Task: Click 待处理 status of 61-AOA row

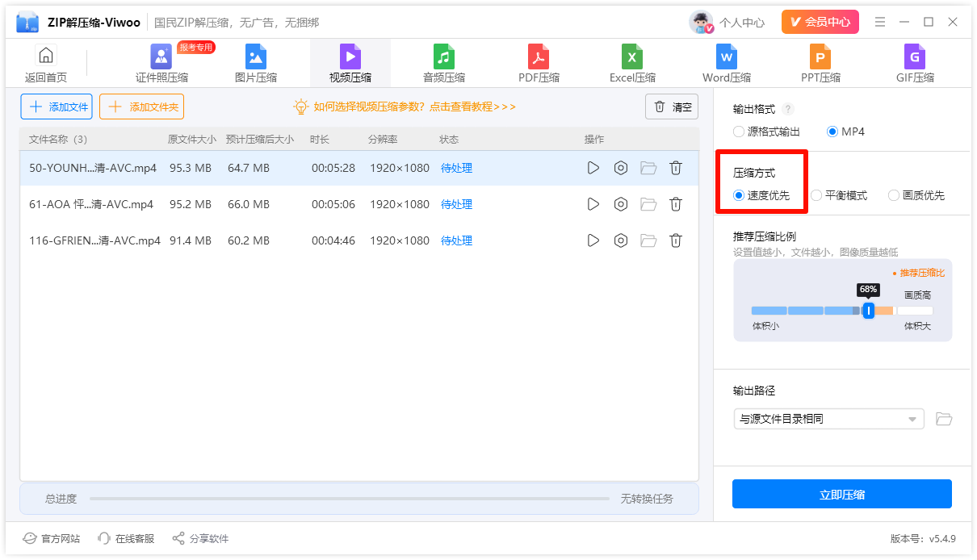Action: tap(456, 204)
